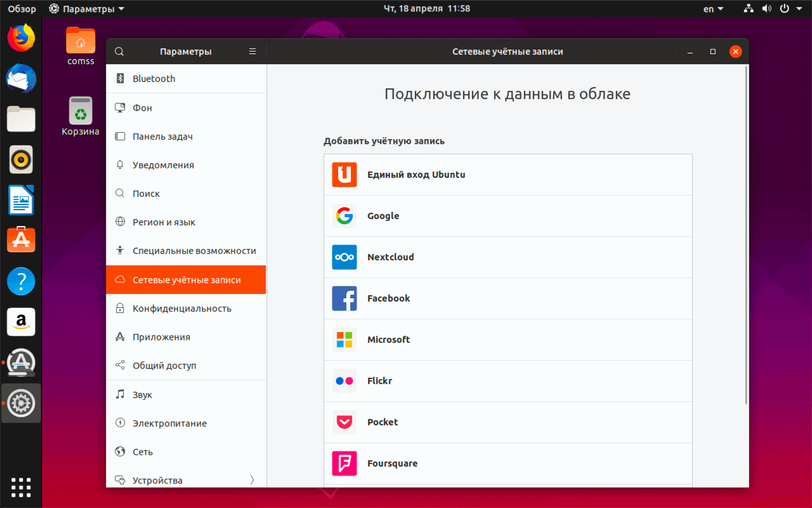Select Поиск in the settings sidebar
The height and width of the screenshot is (508, 812).
[186, 194]
